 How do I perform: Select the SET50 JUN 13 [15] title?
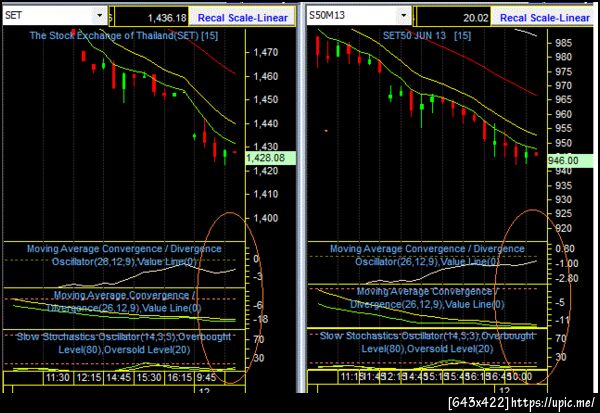(x=427, y=36)
